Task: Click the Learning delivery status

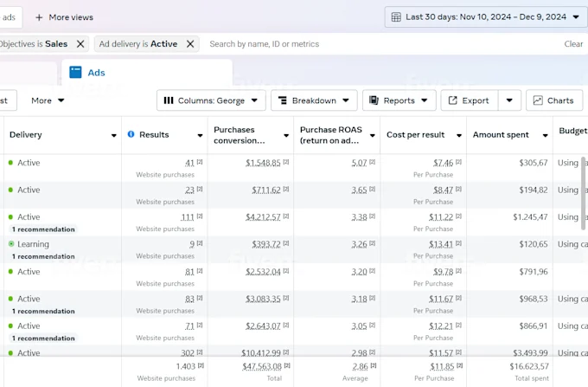Action: 33,244
